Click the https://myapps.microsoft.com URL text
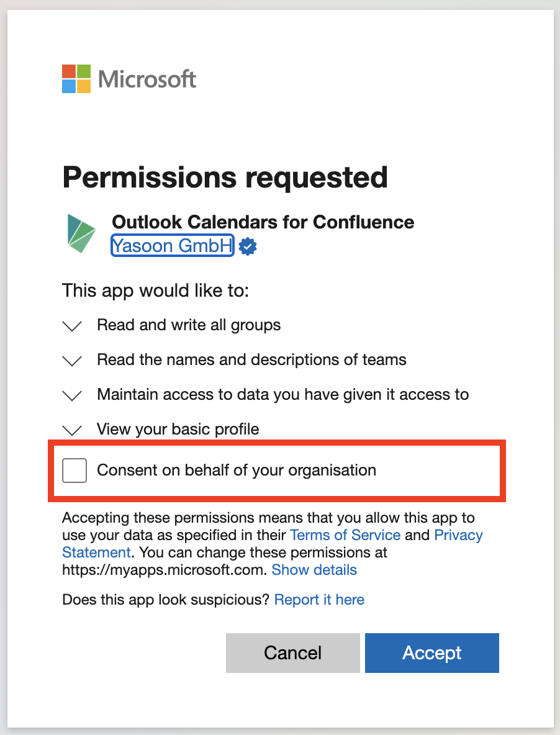The height and width of the screenshot is (735, 560). (164, 570)
